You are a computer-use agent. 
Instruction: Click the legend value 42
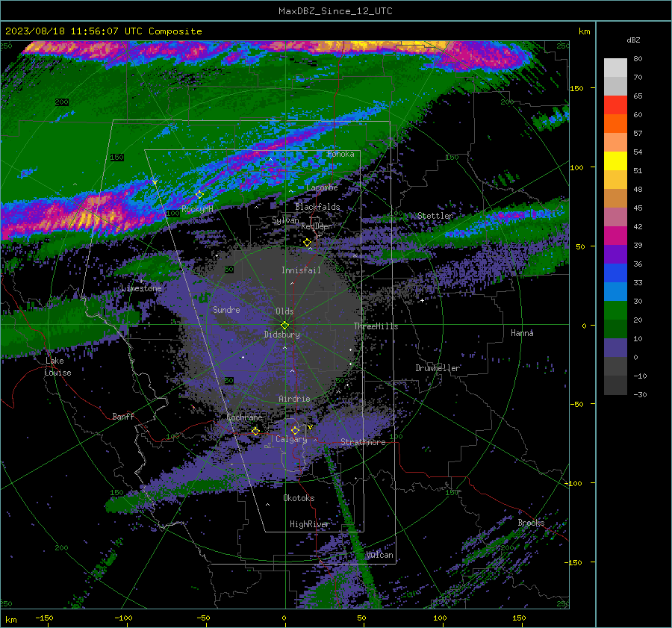click(638, 227)
